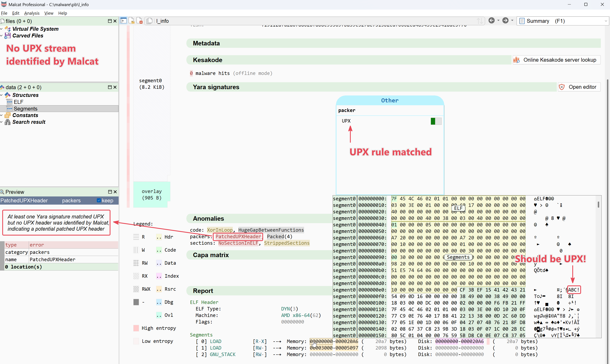
Task: Expand the Search result tree node
Action: (x=1, y=122)
